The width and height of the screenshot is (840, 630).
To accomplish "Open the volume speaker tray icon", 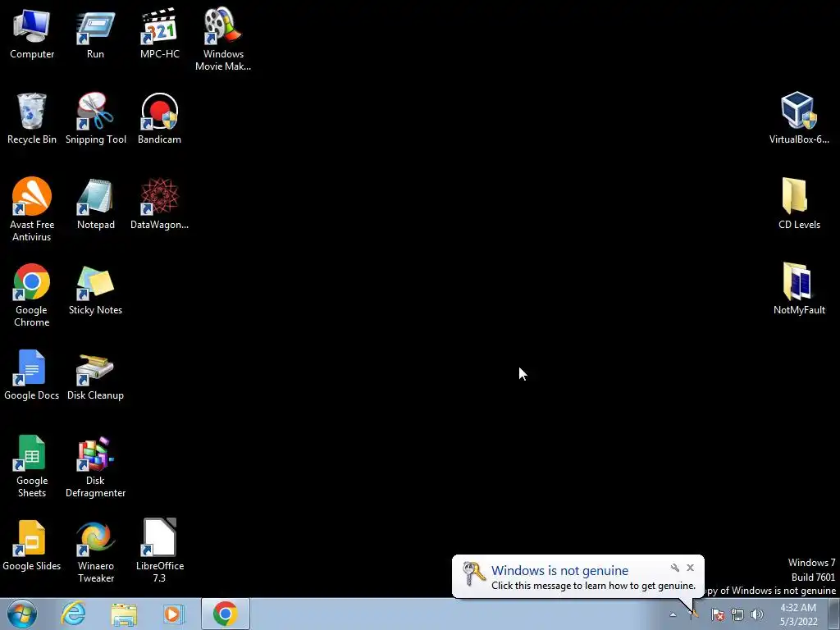I will pos(757,614).
